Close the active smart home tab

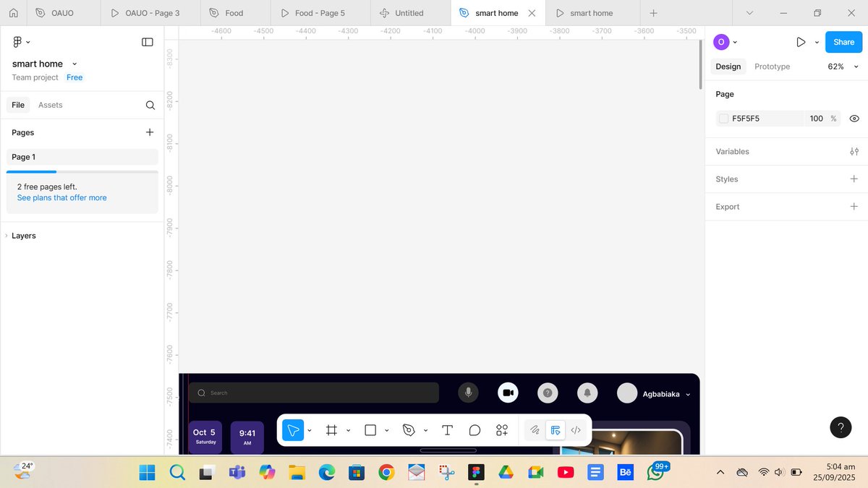click(532, 13)
